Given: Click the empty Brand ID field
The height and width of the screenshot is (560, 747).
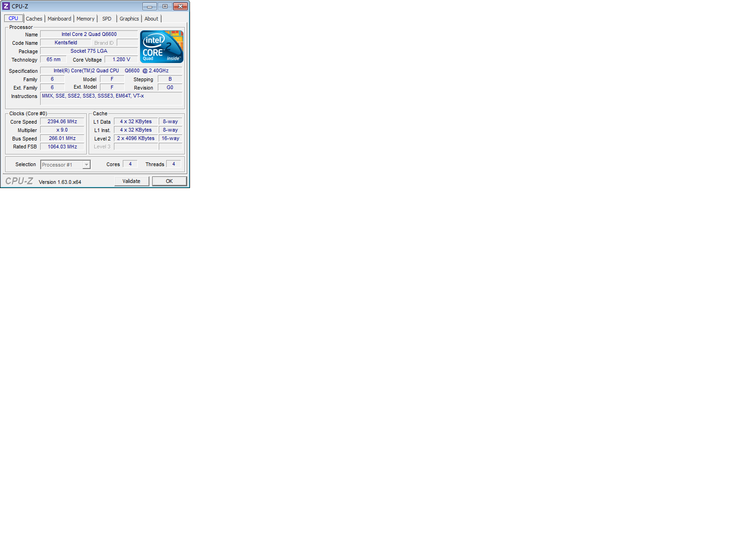Looking at the screenshot, I should pos(127,42).
